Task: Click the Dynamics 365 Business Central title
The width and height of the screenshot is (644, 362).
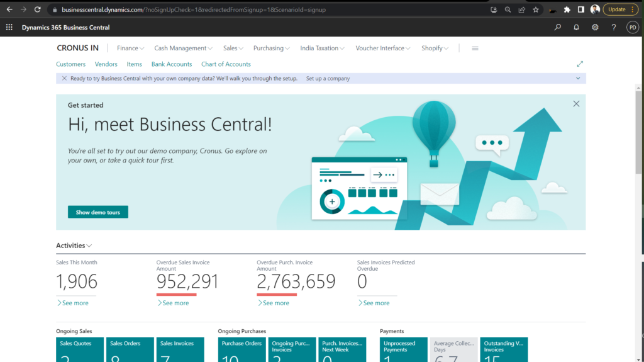Action: point(65,27)
